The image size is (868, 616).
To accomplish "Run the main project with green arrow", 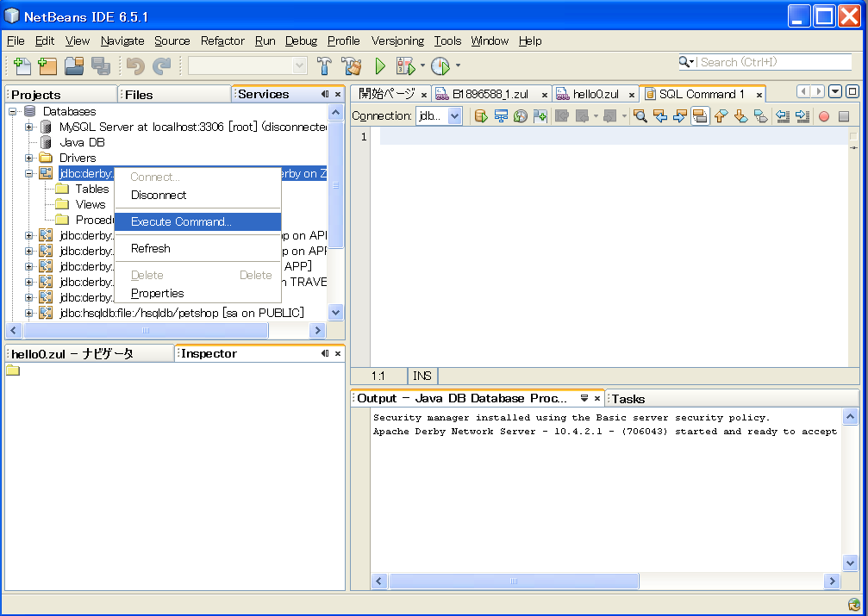I will click(380, 65).
